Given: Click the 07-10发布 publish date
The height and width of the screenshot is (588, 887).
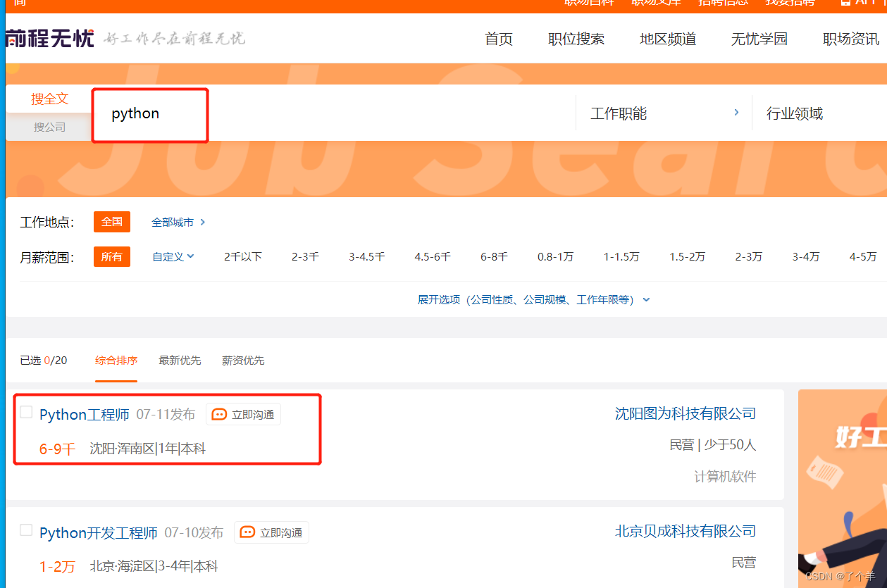Looking at the screenshot, I should pyautogui.click(x=194, y=533).
